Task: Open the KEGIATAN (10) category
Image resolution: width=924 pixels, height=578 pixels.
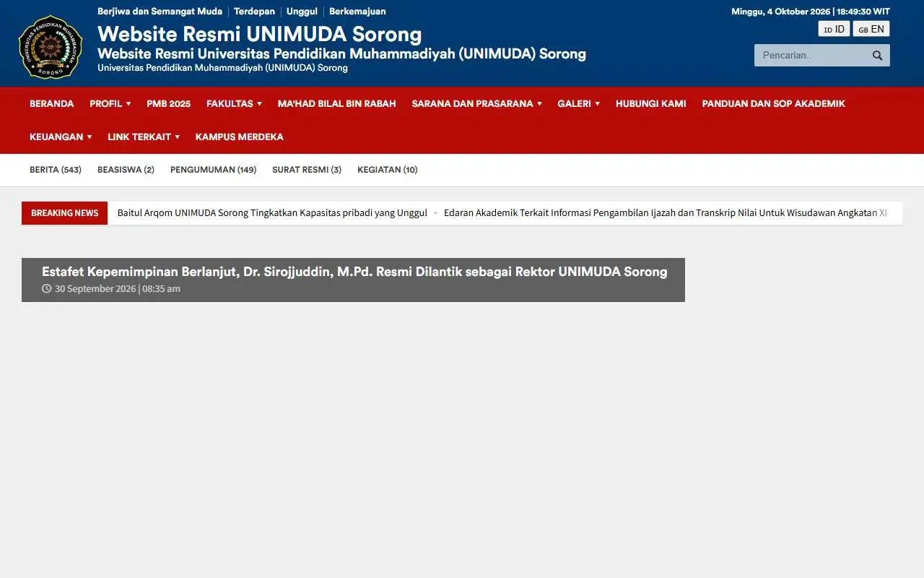Action: 387,170
